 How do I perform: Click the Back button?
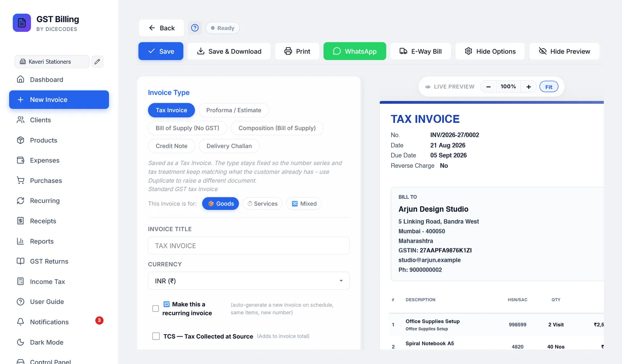click(x=161, y=28)
